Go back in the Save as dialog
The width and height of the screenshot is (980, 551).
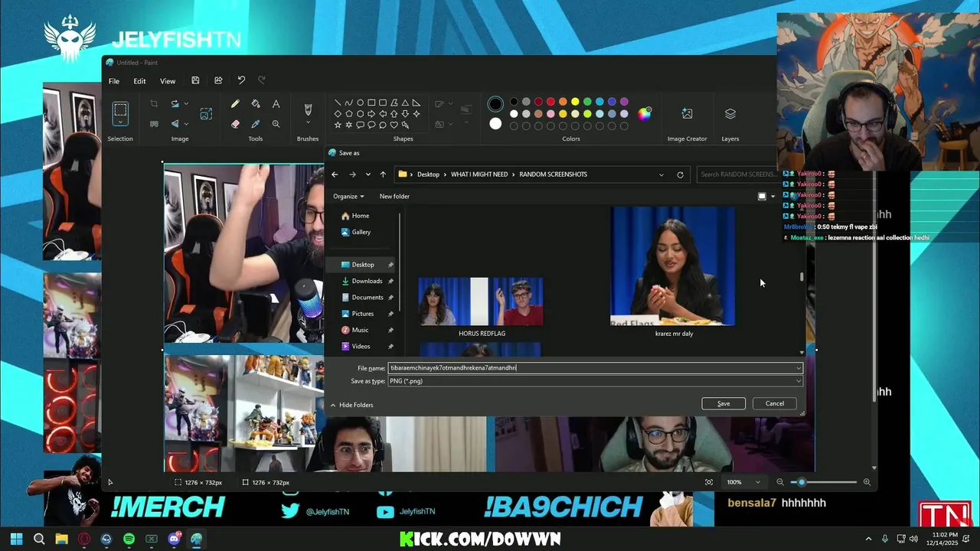pyautogui.click(x=335, y=174)
